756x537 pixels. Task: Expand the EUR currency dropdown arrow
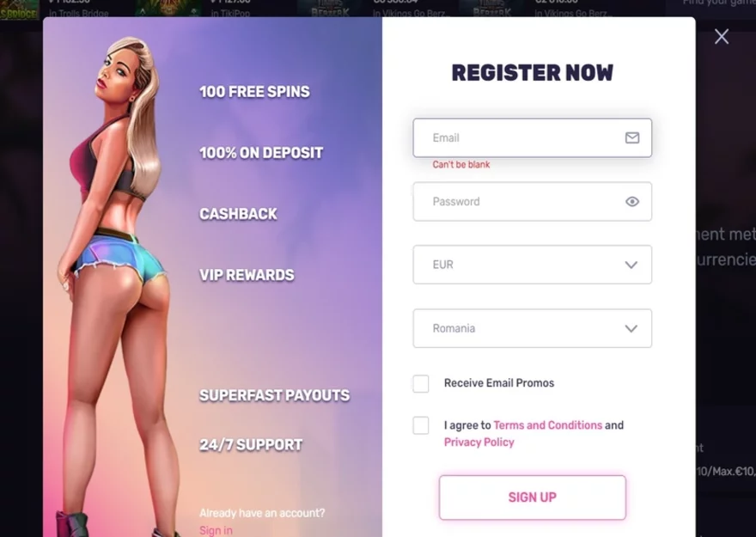click(x=631, y=265)
